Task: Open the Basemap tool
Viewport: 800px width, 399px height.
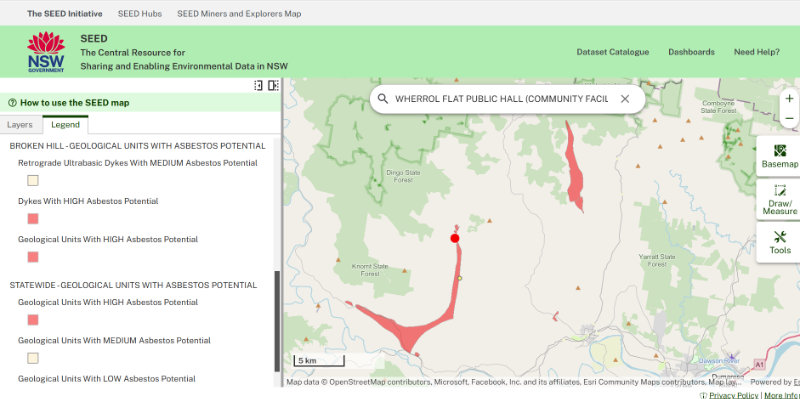Action: 779,156
